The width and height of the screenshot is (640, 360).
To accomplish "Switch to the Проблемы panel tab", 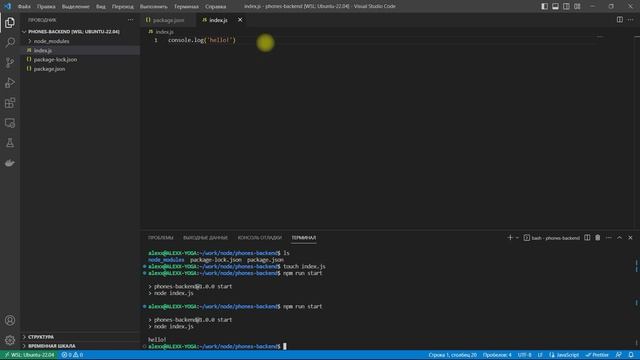I will click(x=160, y=238).
